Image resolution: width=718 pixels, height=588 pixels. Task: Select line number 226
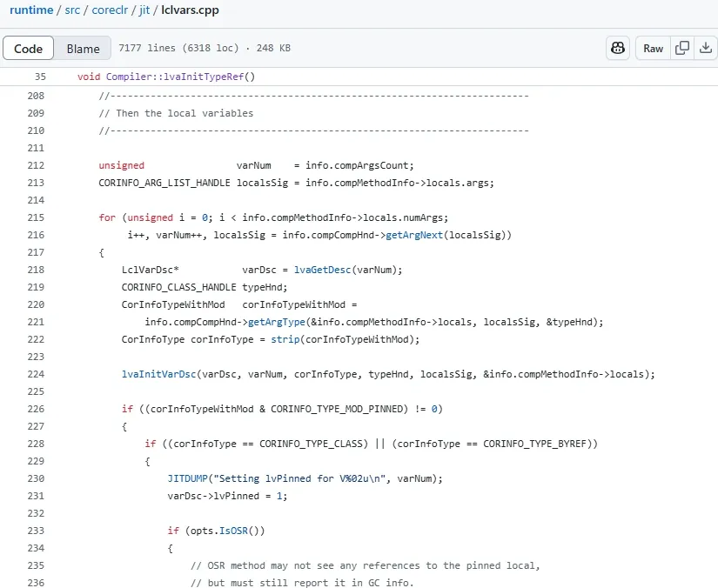(x=36, y=409)
